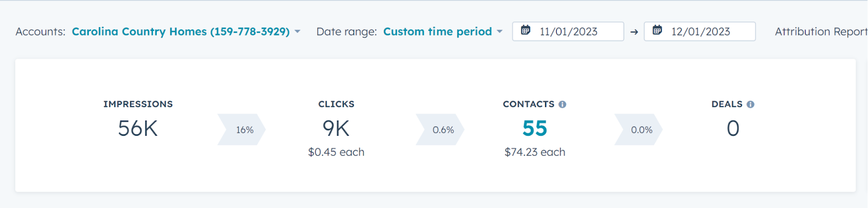The width and height of the screenshot is (868, 208).
Task: Select the 16% conversion arrow badge
Action: (x=241, y=130)
